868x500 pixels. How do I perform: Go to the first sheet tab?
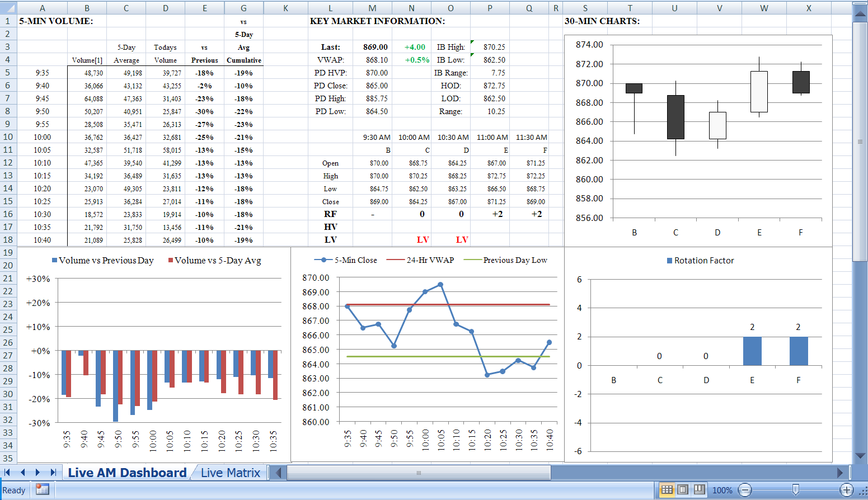click(7, 473)
